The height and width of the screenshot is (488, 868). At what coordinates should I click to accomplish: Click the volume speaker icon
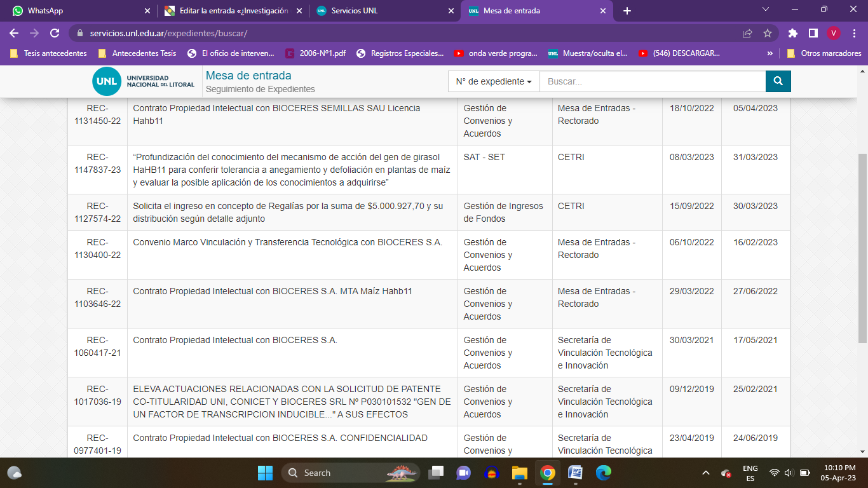[x=789, y=473]
